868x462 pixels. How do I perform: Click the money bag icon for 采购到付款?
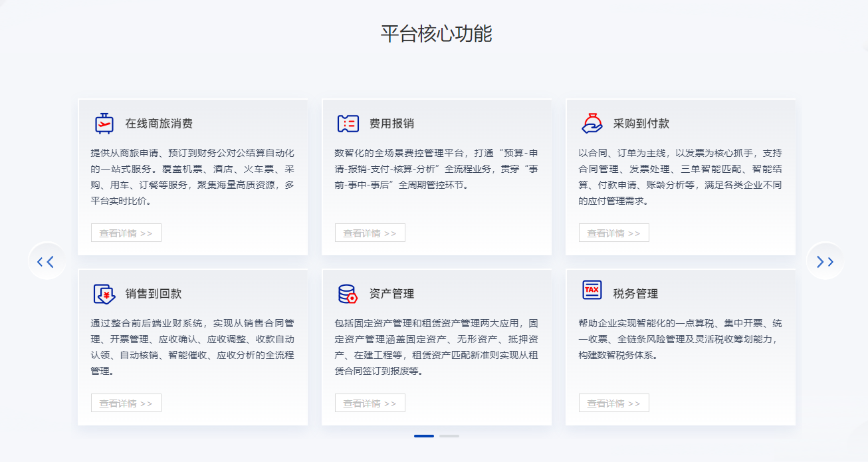tap(592, 124)
